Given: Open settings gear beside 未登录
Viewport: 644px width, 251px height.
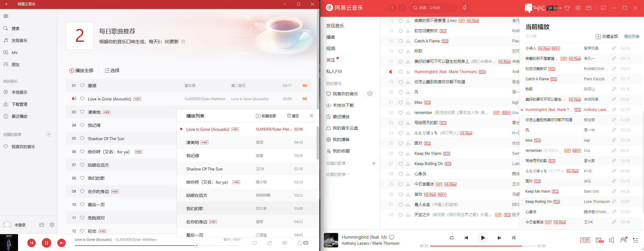Looking at the screenshot, I should (x=52, y=225).
